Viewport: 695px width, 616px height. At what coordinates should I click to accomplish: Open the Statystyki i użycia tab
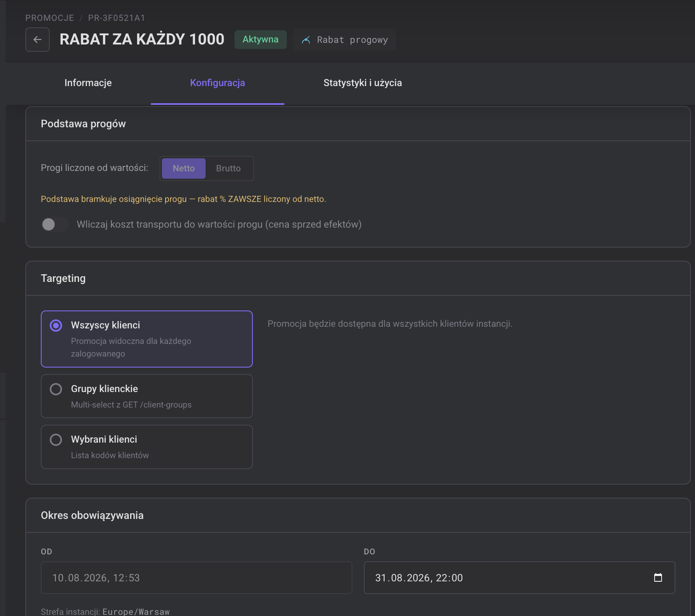pos(363,83)
